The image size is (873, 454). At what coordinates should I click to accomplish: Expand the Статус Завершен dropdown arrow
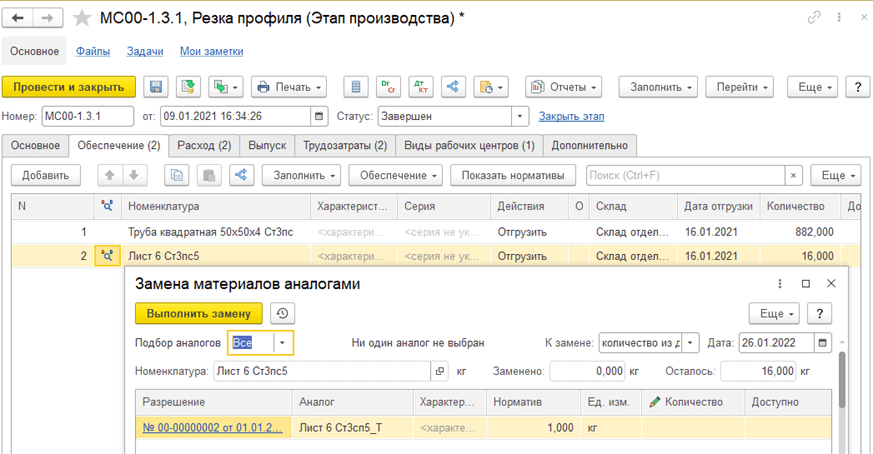tap(519, 116)
